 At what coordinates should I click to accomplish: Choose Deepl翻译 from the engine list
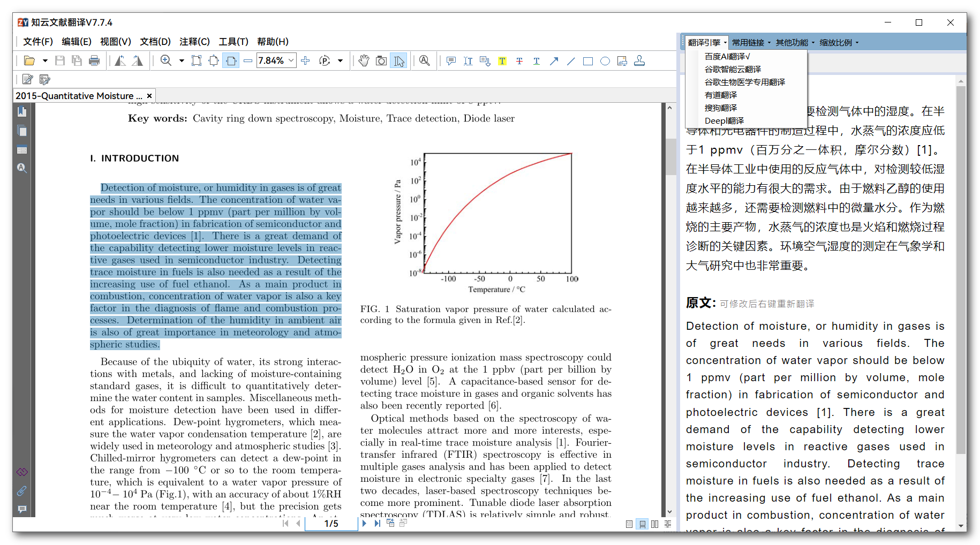(724, 121)
